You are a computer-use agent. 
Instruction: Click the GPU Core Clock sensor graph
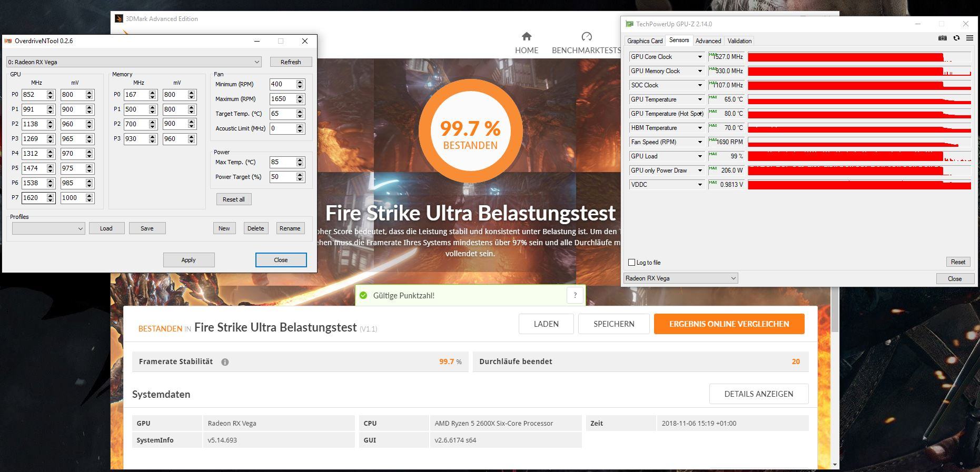(x=859, y=57)
